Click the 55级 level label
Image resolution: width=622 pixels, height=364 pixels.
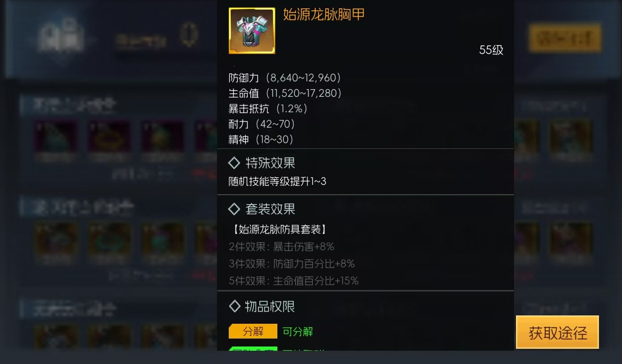491,50
